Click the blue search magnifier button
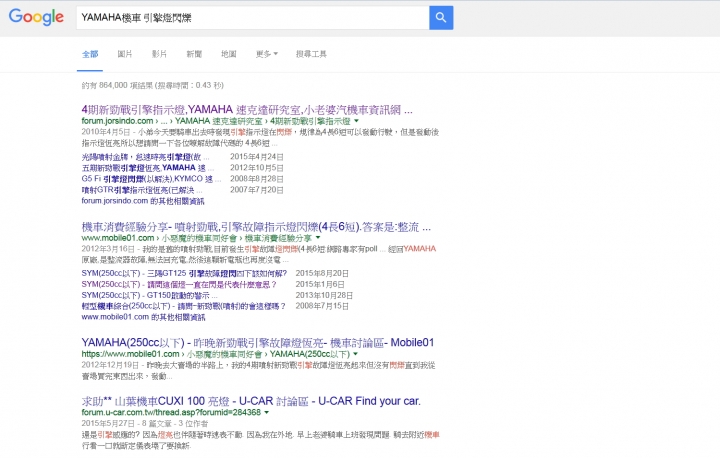Screen dimensions: 720x458 click(441, 17)
